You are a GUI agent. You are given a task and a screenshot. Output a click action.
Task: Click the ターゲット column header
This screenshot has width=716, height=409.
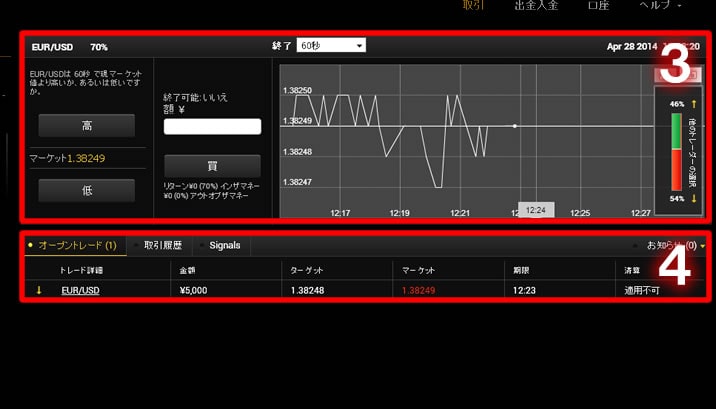[307, 271]
